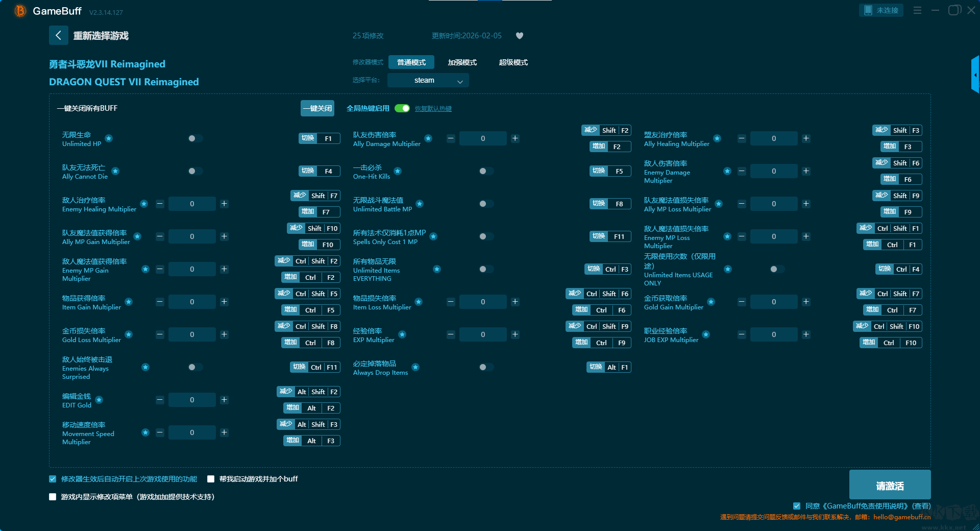Screen dimensions: 980x531
Task: Expand the blue side panel arrow tab
Action: tap(975, 75)
